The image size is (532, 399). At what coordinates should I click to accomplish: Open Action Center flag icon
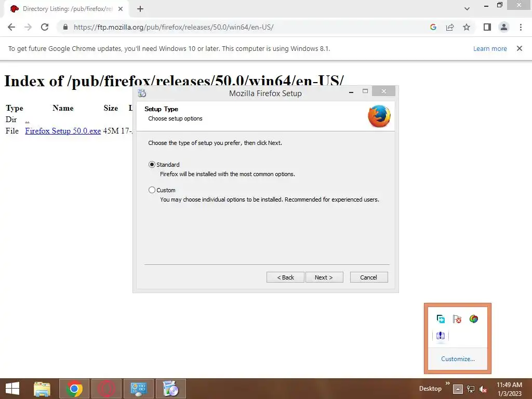(457, 319)
